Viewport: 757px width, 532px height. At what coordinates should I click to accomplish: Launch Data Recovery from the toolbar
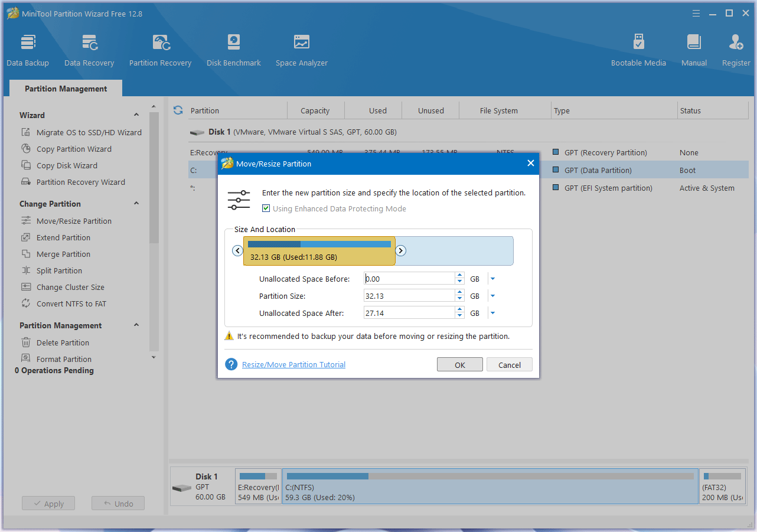pyautogui.click(x=89, y=50)
